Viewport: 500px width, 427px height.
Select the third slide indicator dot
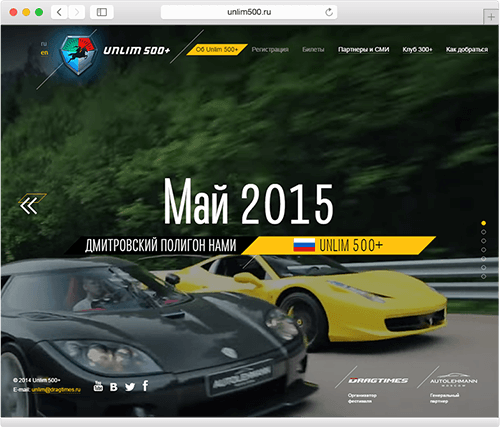pyautogui.click(x=483, y=241)
